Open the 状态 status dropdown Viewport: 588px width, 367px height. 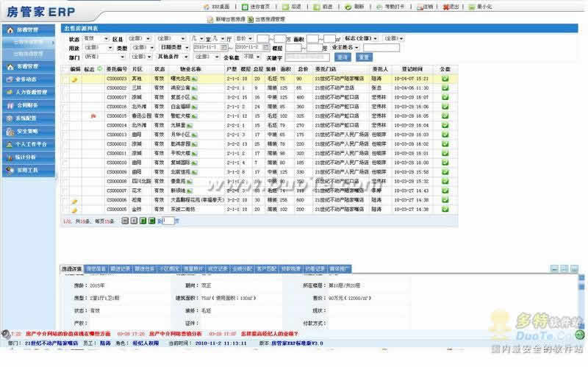coord(94,38)
